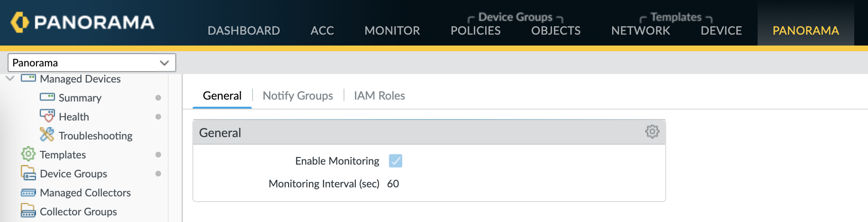
Task: Open the POLICIES top menu
Action: [x=475, y=31]
